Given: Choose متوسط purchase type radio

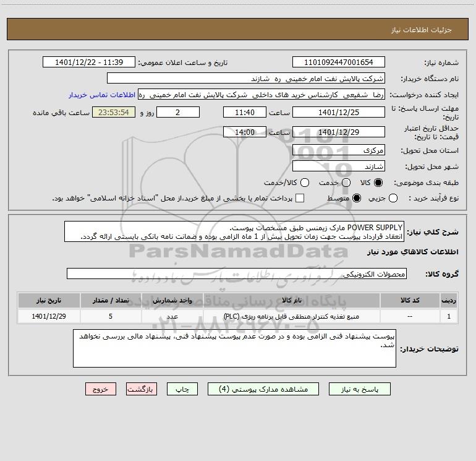Looking at the screenshot, I should coord(357,198).
